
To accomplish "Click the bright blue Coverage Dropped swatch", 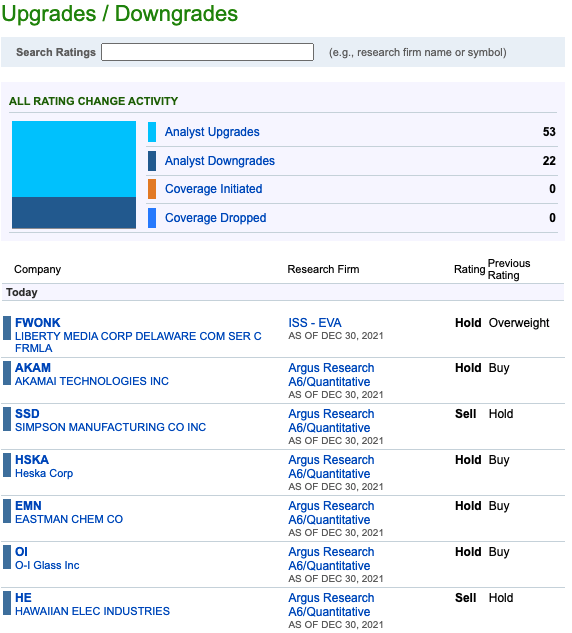I will (x=152, y=218).
